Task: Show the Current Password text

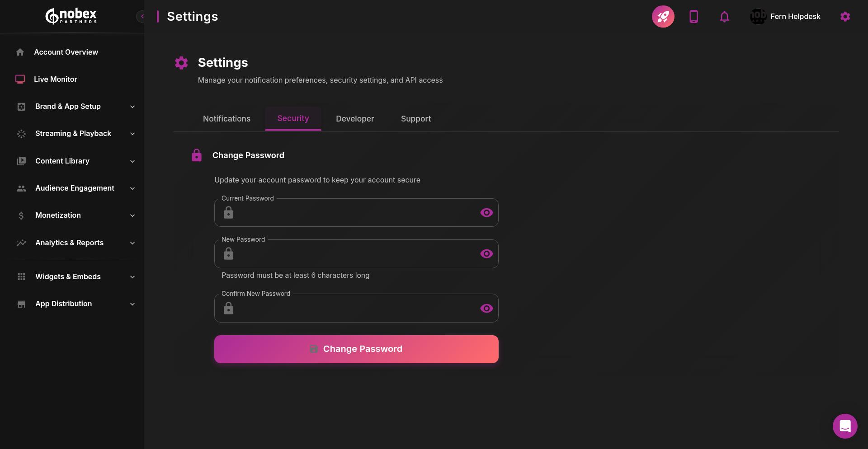Action: tap(486, 212)
